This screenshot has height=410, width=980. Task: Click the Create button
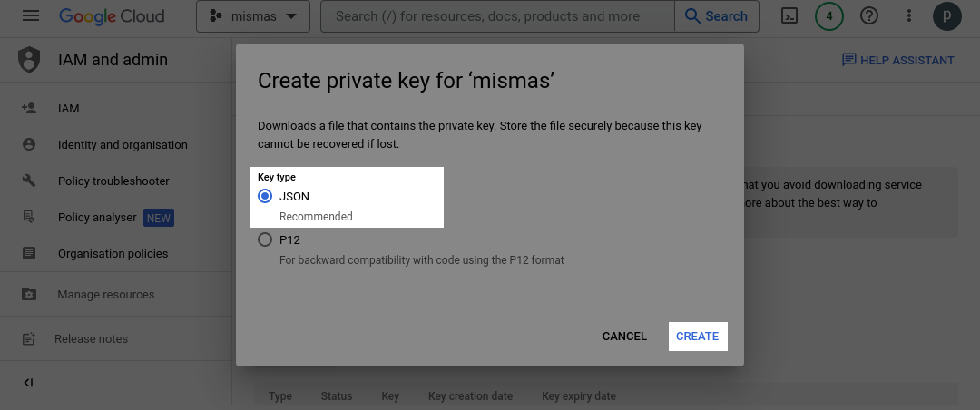[697, 337]
